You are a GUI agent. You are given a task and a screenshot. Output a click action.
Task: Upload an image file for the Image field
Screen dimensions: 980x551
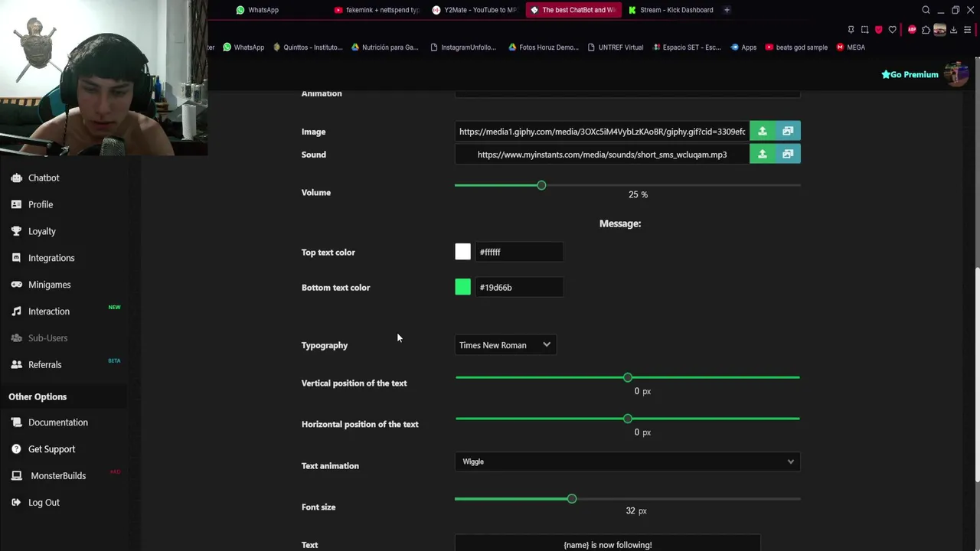tap(762, 132)
